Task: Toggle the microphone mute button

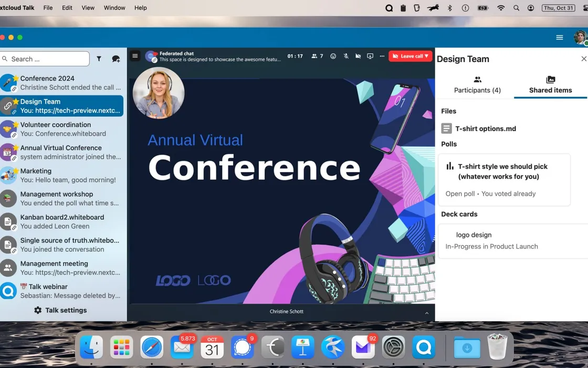Action: pos(346,56)
